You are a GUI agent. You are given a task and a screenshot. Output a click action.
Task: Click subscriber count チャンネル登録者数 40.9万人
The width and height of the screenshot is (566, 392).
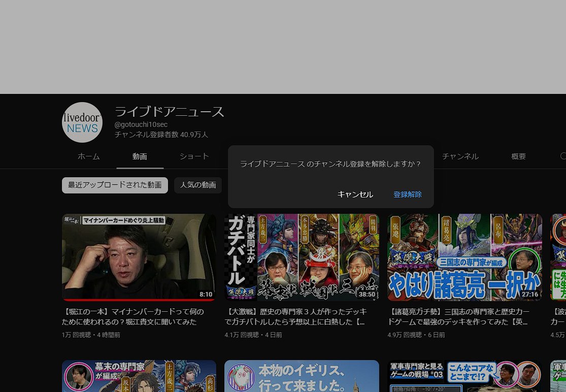tap(161, 135)
